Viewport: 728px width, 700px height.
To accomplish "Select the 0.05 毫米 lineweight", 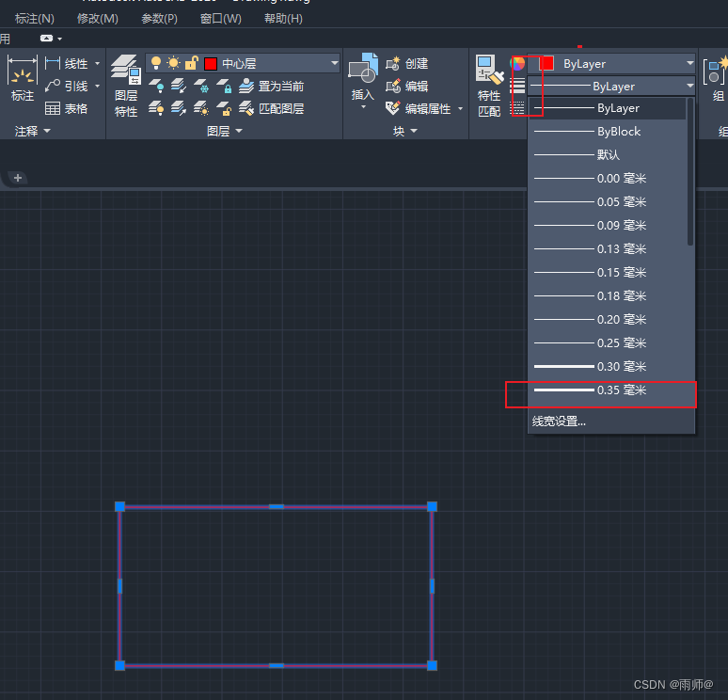I will [608, 202].
